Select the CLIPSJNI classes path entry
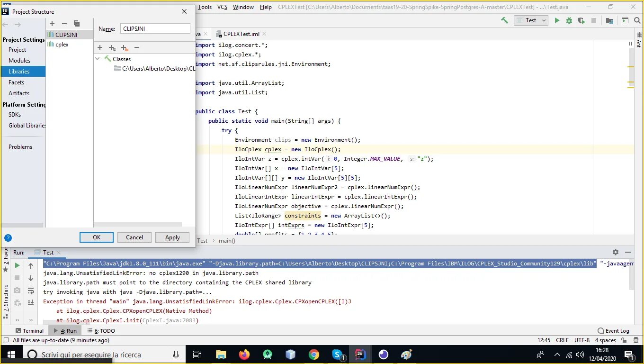Image resolution: width=644 pixels, height=364 pixels. tap(155, 69)
